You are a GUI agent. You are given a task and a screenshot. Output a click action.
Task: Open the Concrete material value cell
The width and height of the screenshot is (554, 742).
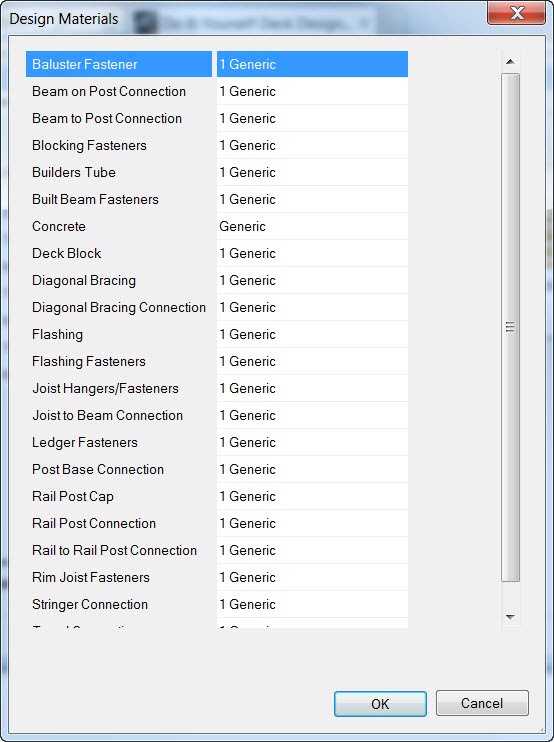click(312, 226)
